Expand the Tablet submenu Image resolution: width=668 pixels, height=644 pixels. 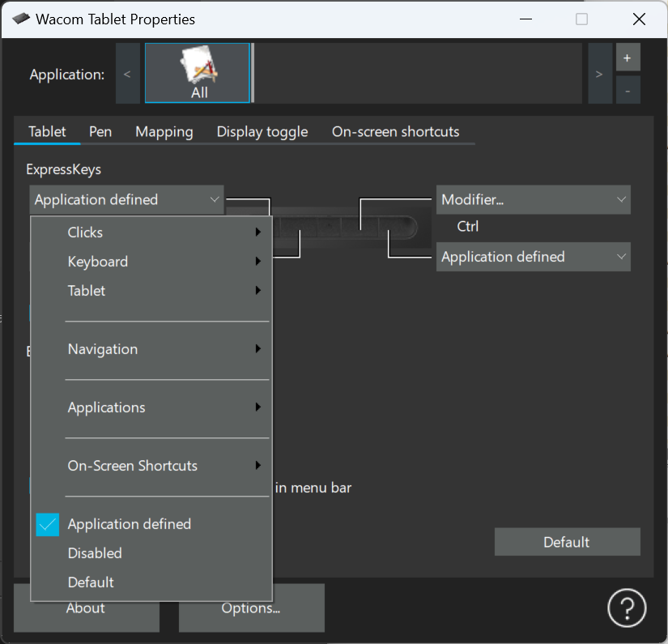pos(151,291)
